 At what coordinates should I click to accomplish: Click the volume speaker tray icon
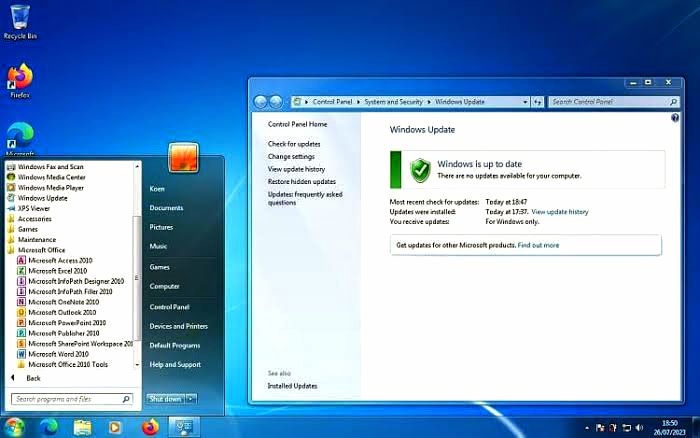point(639,428)
